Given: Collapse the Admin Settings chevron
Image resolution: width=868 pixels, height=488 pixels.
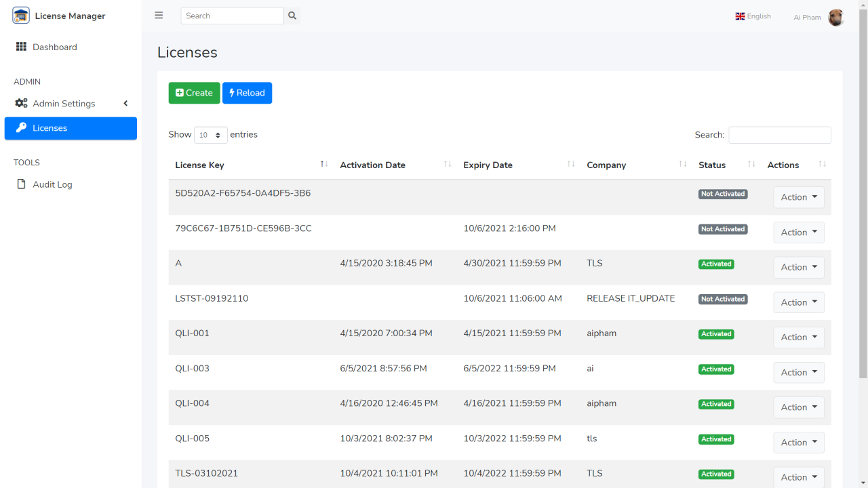Looking at the screenshot, I should 125,103.
